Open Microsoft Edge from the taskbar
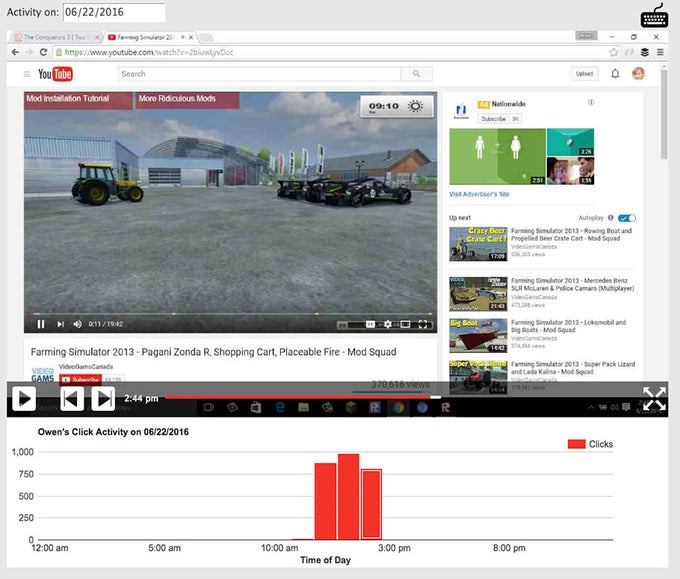The width and height of the screenshot is (680, 579). pos(280,407)
